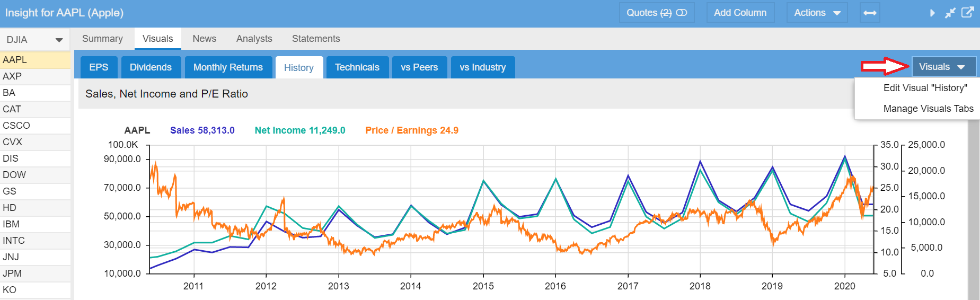Viewport: 980px width, 300px height.
Task: Open insight in new window icon
Action: tap(967, 12)
